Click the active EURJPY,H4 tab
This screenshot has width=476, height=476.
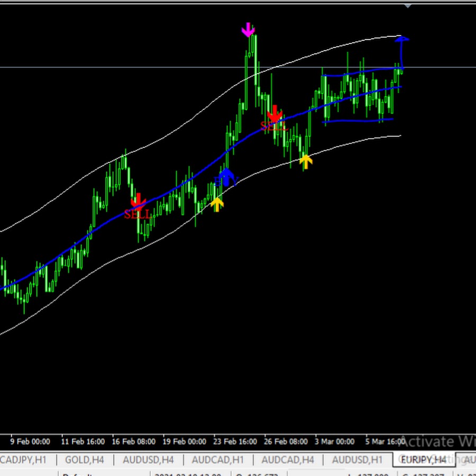(423, 460)
